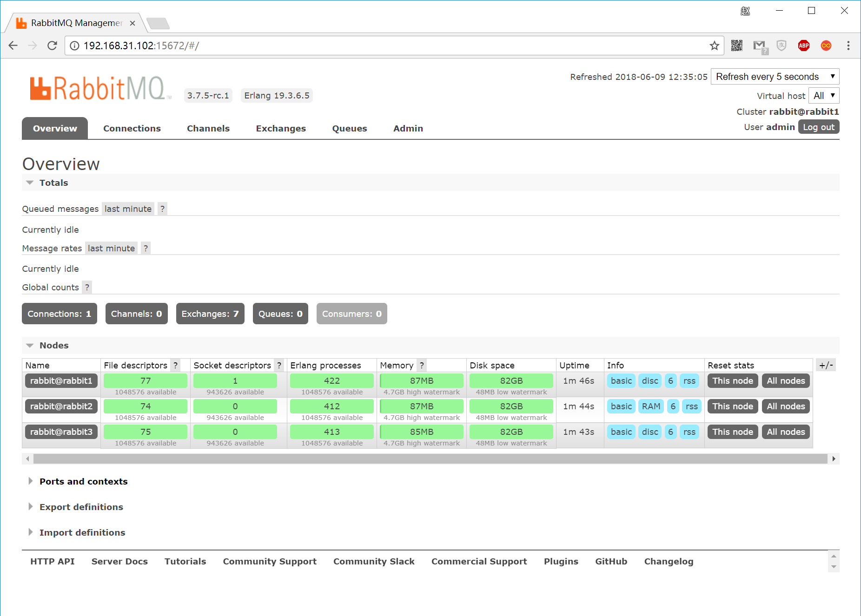Screen dimensions: 861x616
Task: Switch to the Connections tab
Action: click(x=132, y=128)
